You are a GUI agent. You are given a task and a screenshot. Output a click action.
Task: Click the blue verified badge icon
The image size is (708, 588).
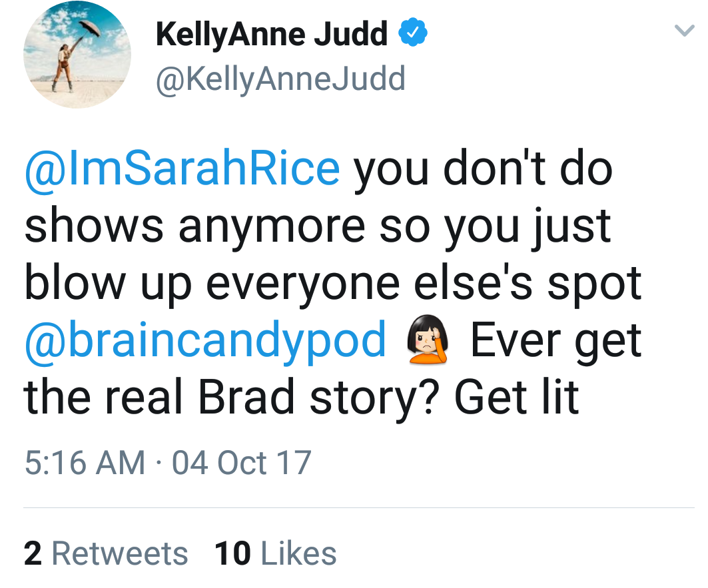(412, 32)
